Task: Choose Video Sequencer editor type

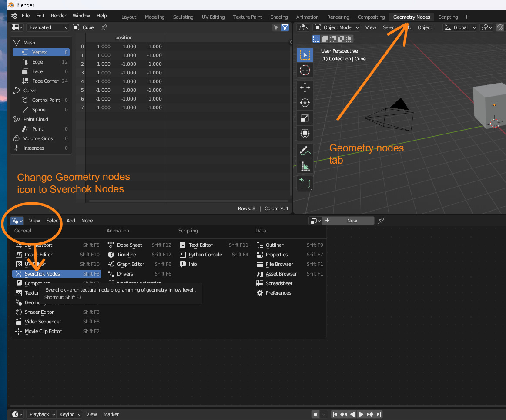Action: coord(57,322)
